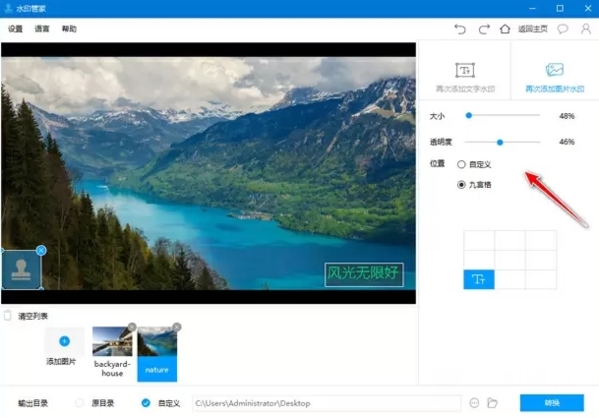Image resolution: width=599 pixels, height=418 pixels.
Task: Open the feedback chat bubble icon
Action: [563, 29]
